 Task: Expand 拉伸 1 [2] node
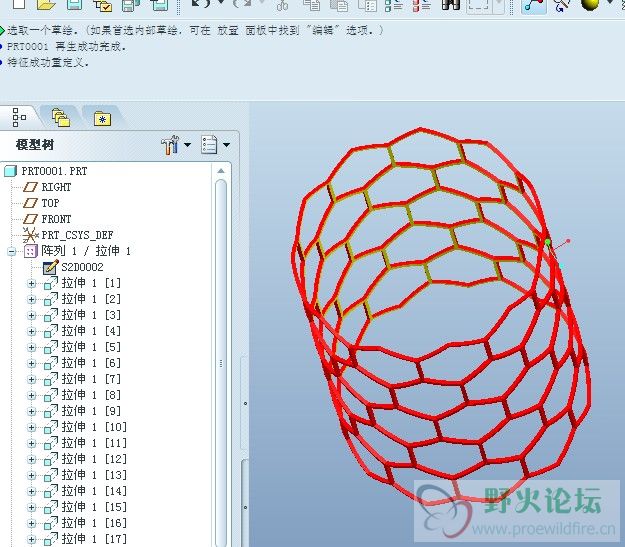[31, 299]
